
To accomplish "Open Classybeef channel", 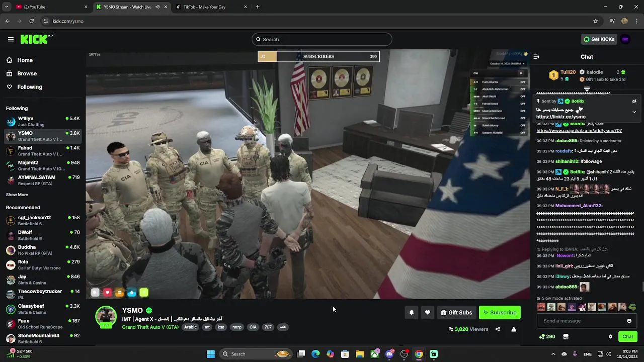I will 43,309.
